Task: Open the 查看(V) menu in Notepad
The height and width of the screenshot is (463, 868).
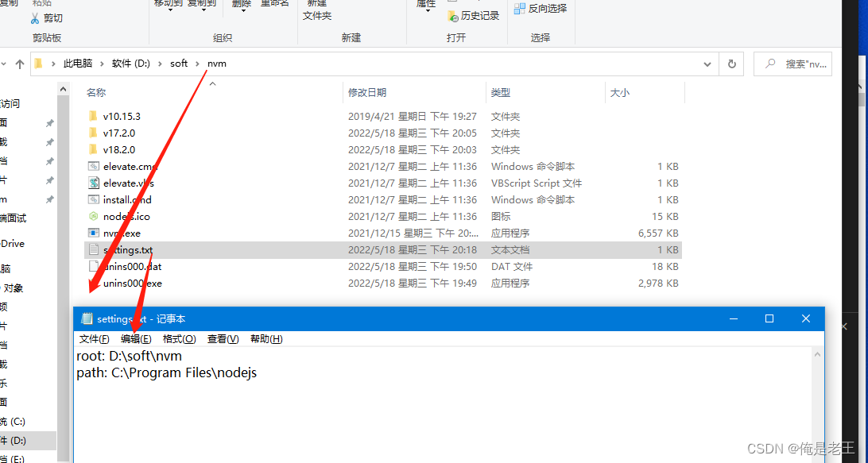Action: [x=224, y=338]
